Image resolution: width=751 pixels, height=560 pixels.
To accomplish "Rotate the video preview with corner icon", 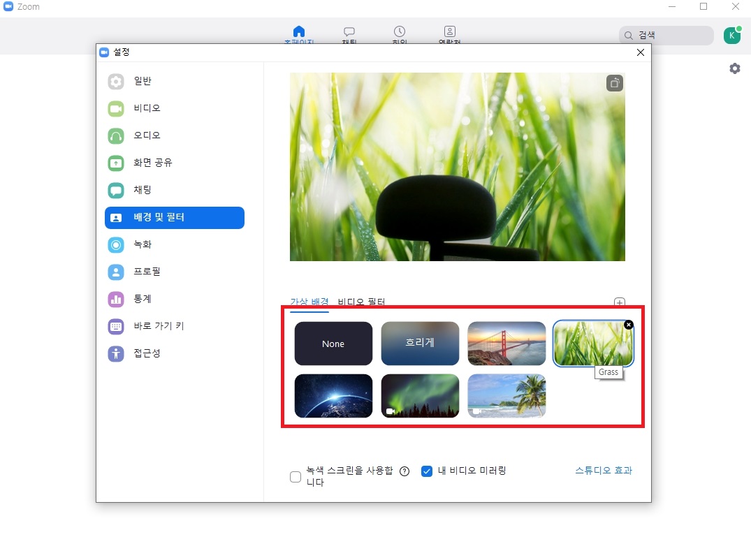I will click(x=615, y=83).
